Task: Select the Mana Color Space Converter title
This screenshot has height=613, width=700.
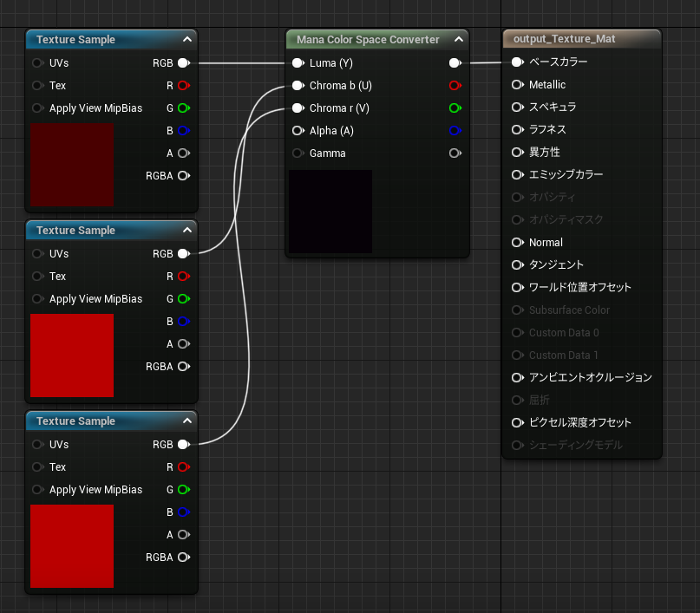Action: point(368,40)
